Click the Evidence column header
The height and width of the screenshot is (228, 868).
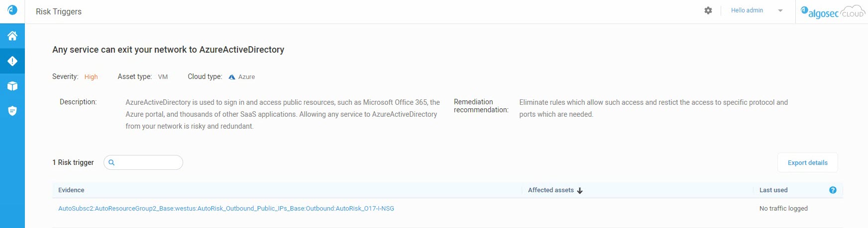tap(71, 190)
